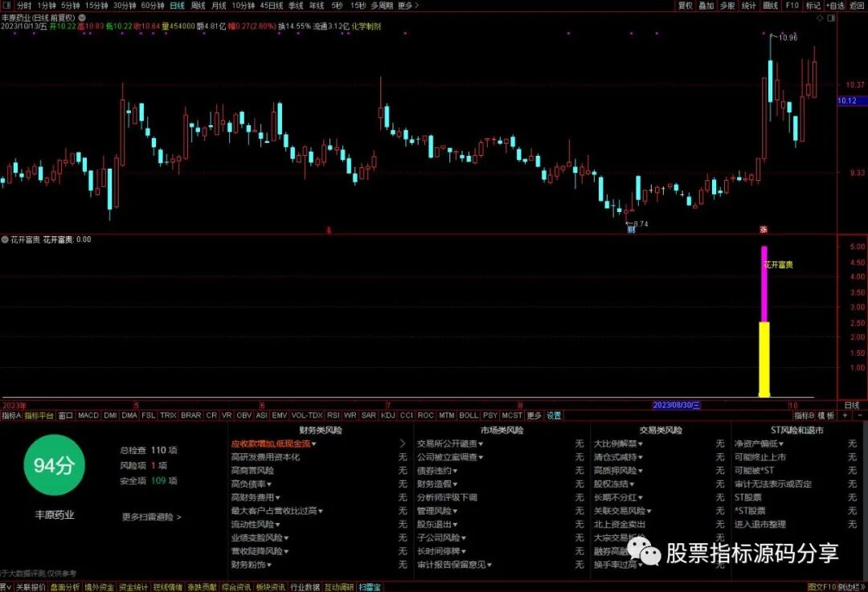
Task: Select the RSI indicator
Action: [334, 415]
